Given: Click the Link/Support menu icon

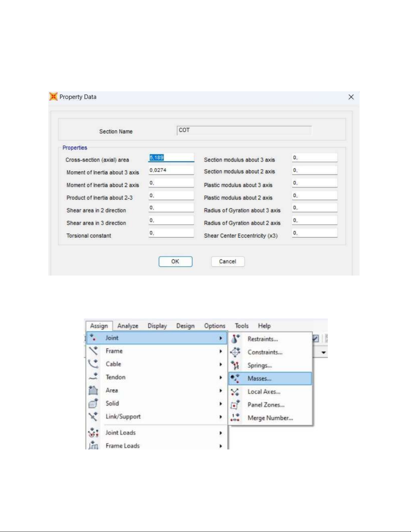Looking at the screenshot, I should (93, 417).
